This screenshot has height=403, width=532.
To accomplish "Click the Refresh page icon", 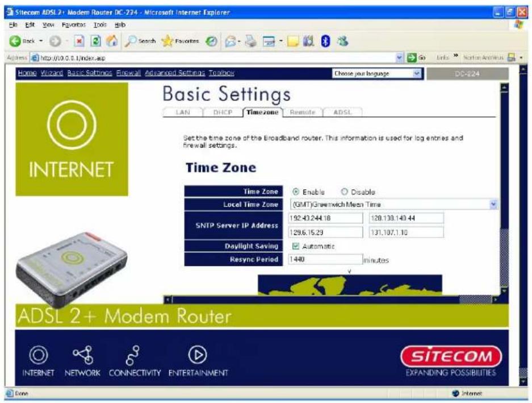I will point(96,41).
